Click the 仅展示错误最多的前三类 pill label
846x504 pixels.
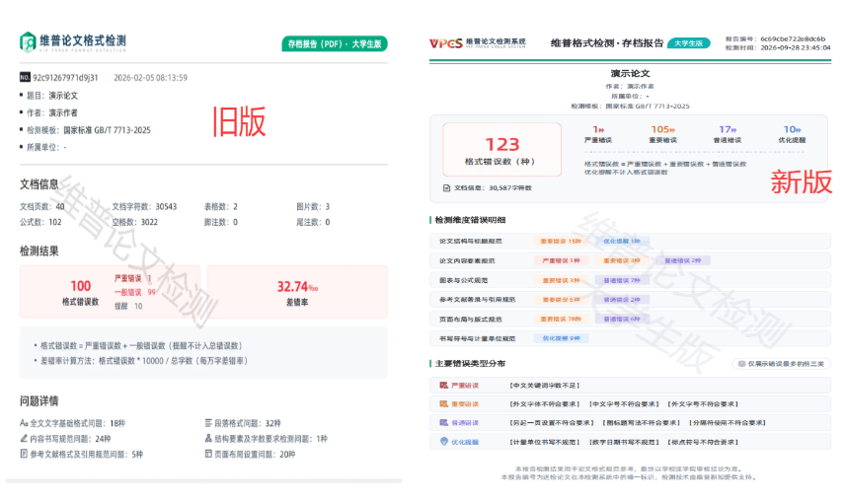point(786,364)
